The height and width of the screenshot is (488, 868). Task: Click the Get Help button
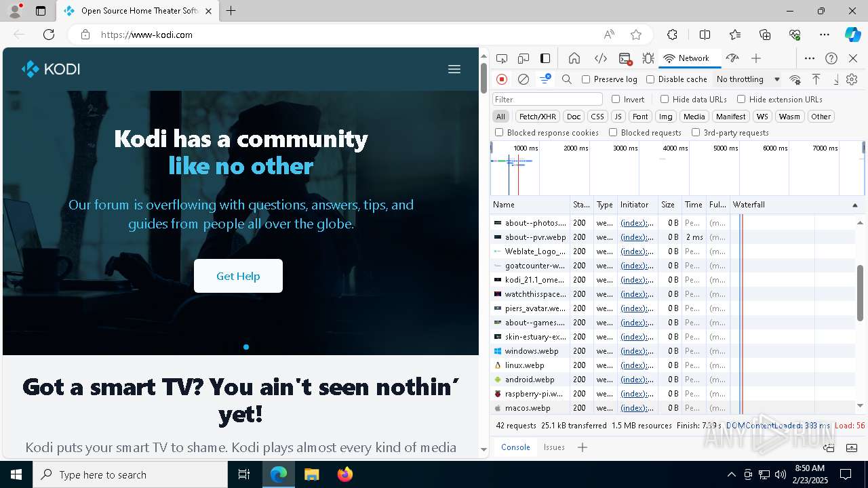click(238, 276)
